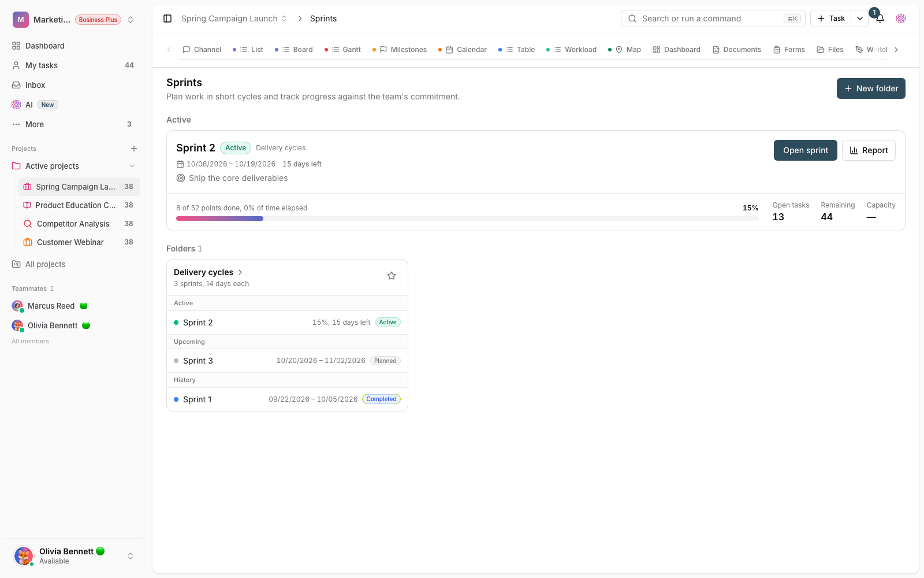Open the sprint Report

coord(869,150)
